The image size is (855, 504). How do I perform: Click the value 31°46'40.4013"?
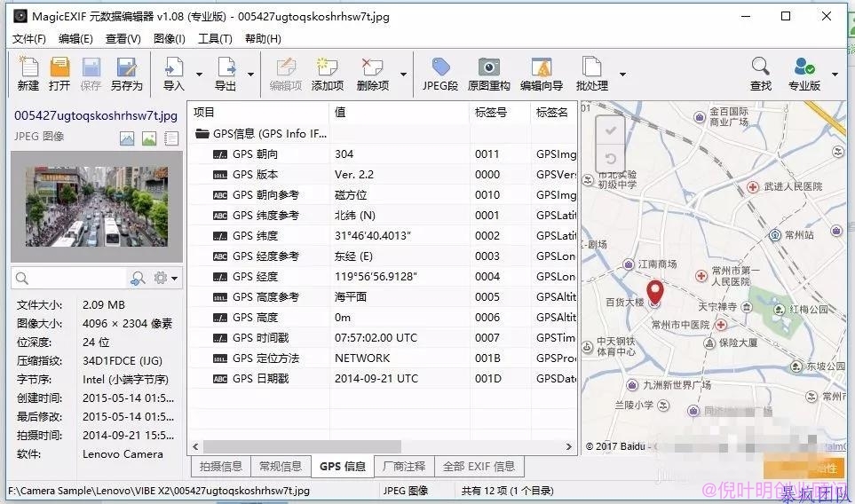click(373, 236)
